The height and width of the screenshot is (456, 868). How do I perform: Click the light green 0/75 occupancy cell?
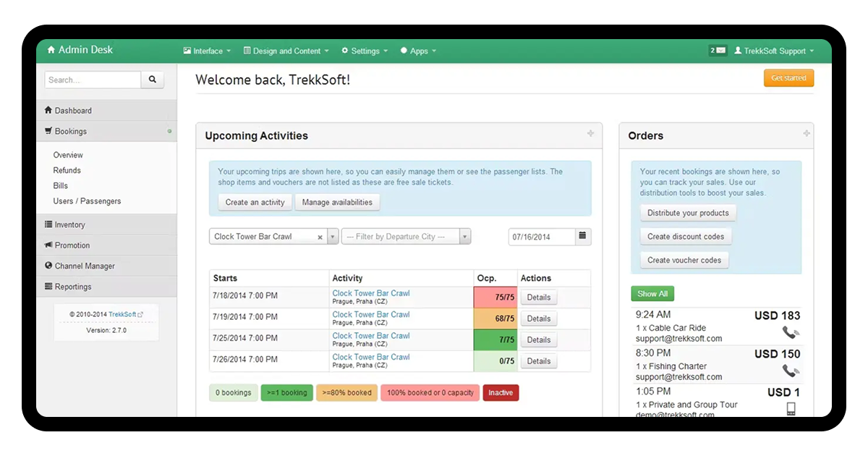495,361
